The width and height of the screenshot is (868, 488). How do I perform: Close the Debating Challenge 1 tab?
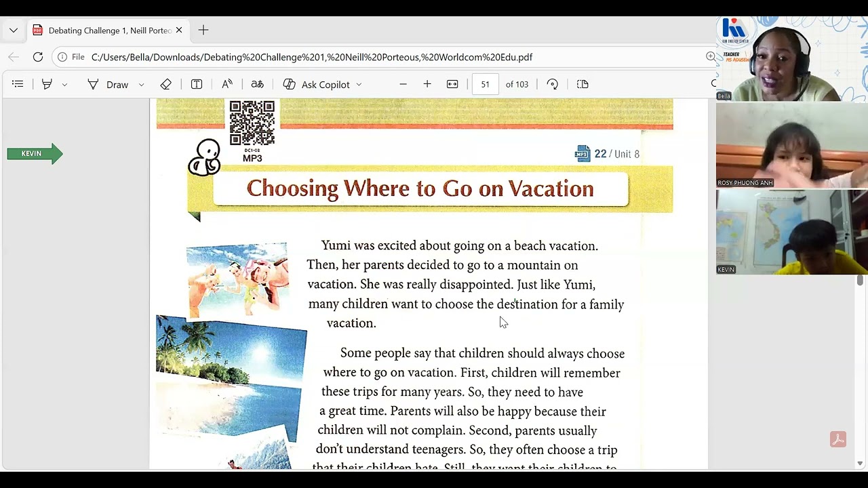click(179, 30)
